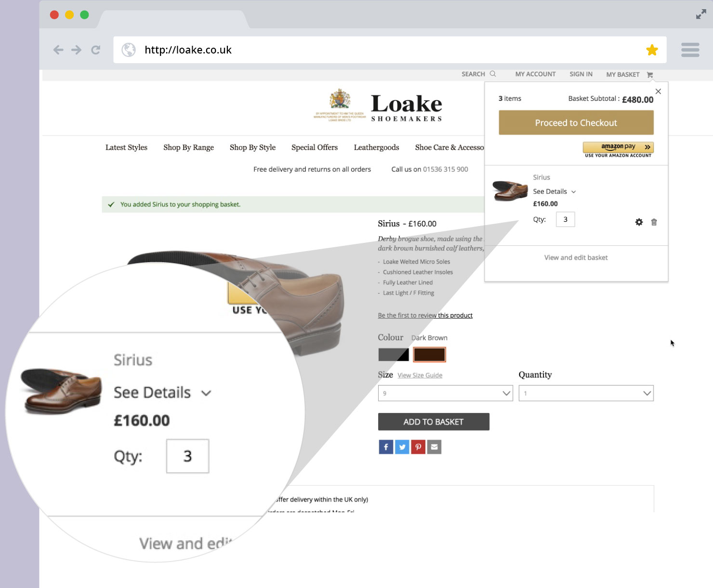Click the Sirius name in mini basket
The width and height of the screenshot is (713, 588).
(x=541, y=177)
